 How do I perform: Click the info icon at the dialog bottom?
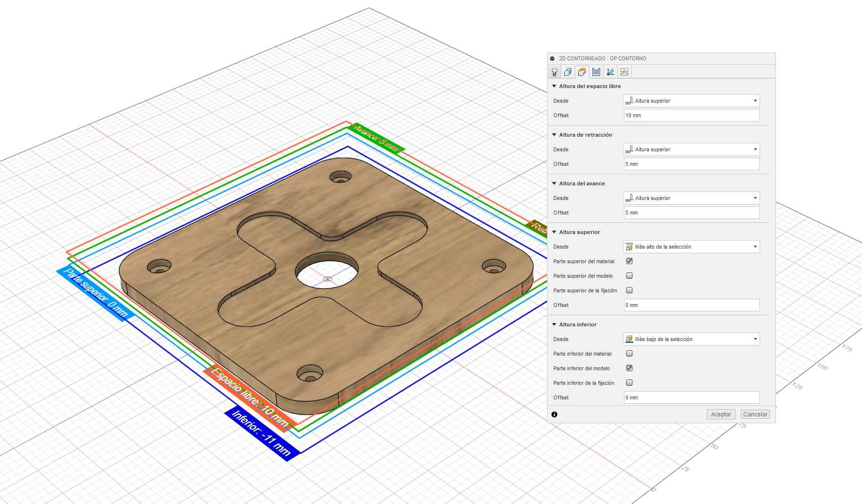tap(554, 414)
